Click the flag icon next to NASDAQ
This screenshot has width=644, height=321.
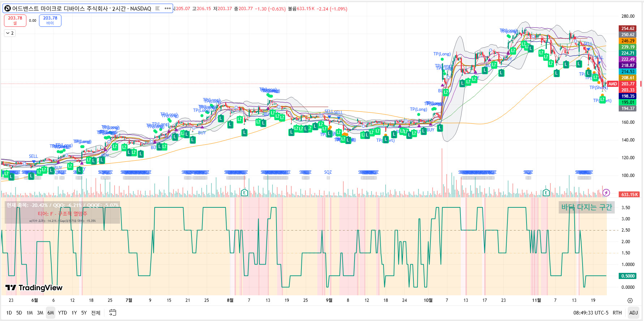click(158, 8)
